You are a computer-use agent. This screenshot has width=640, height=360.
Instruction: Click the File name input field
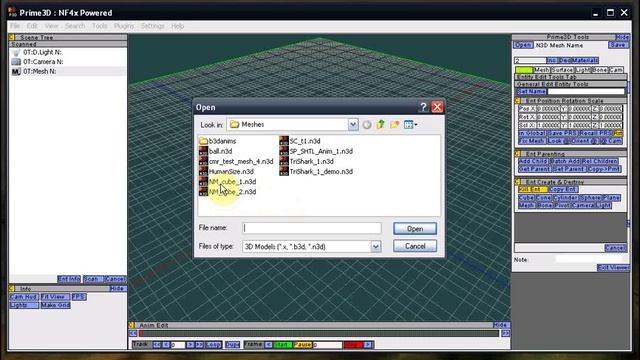[x=312, y=228]
